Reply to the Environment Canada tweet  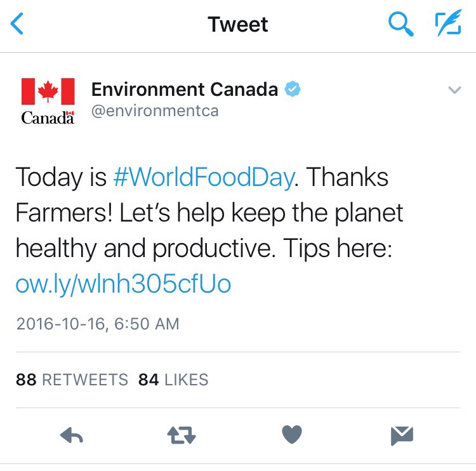pos(71,435)
